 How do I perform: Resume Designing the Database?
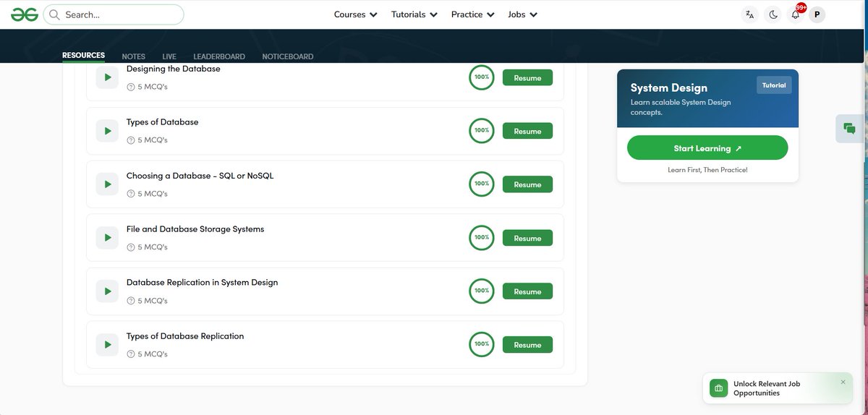pyautogui.click(x=527, y=78)
